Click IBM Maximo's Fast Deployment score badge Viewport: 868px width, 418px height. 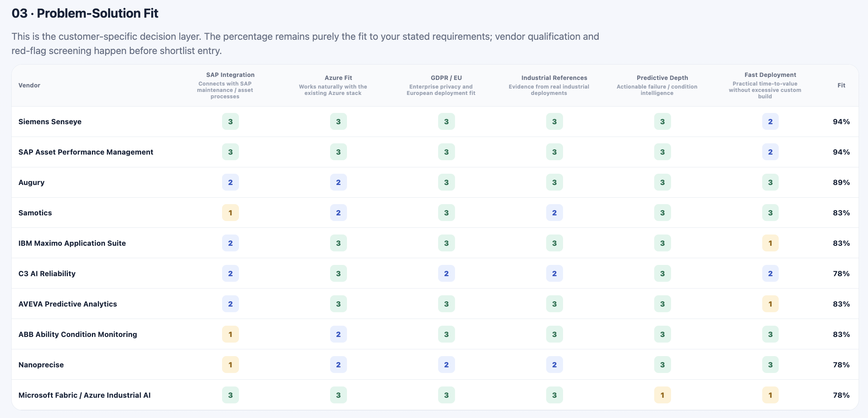point(770,243)
